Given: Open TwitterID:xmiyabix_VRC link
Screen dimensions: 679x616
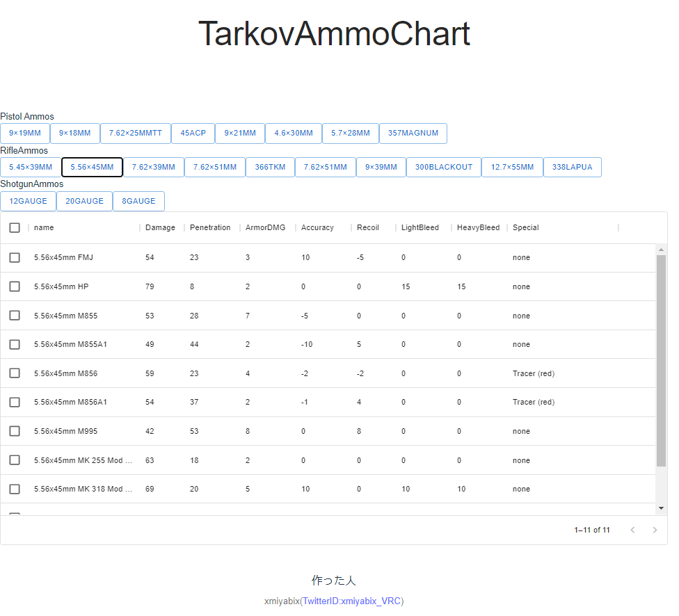Looking at the screenshot, I should (351, 601).
